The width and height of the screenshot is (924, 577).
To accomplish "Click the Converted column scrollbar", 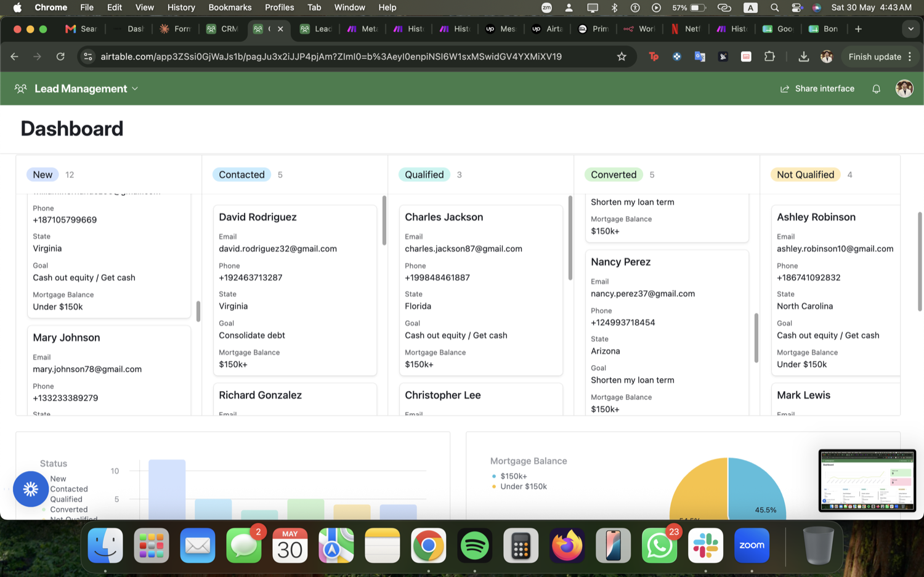I will click(756, 337).
